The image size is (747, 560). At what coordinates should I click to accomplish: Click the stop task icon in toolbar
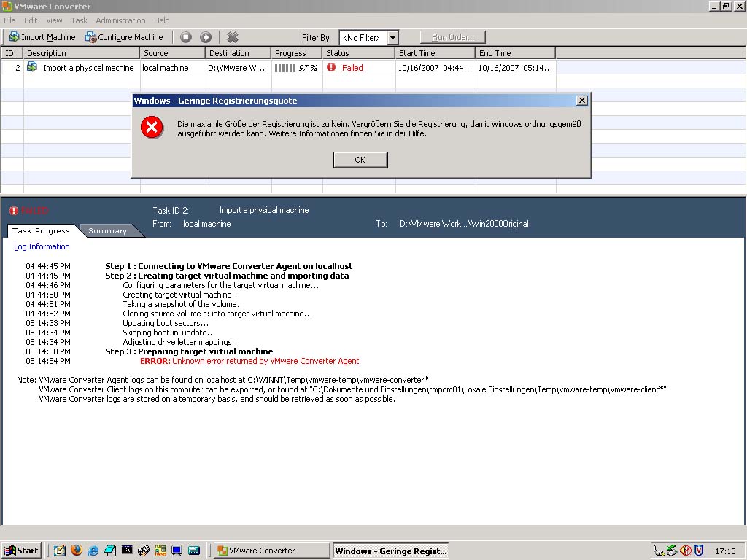point(186,37)
